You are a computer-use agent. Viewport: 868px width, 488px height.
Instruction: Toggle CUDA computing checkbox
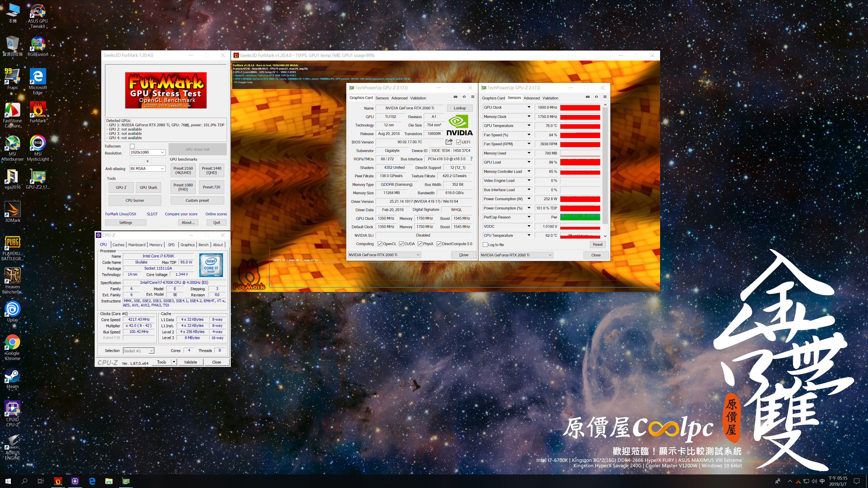pyautogui.click(x=401, y=244)
